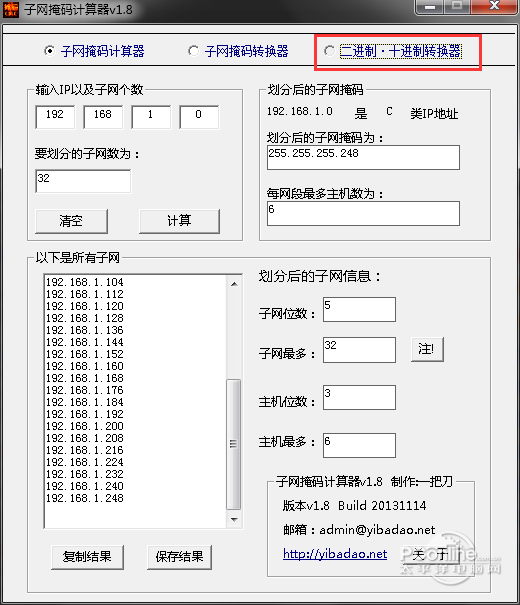Click 子网最多 field showing 32

coord(359,350)
